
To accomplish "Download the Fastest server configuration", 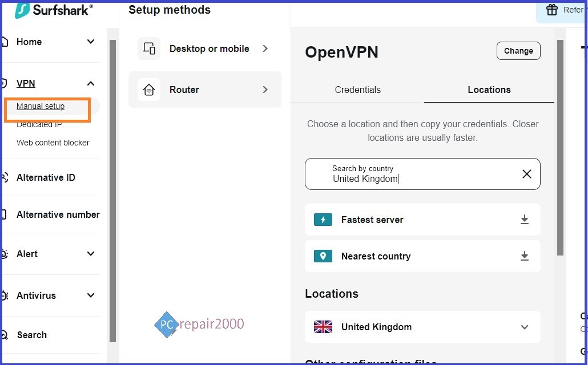I will click(x=524, y=220).
